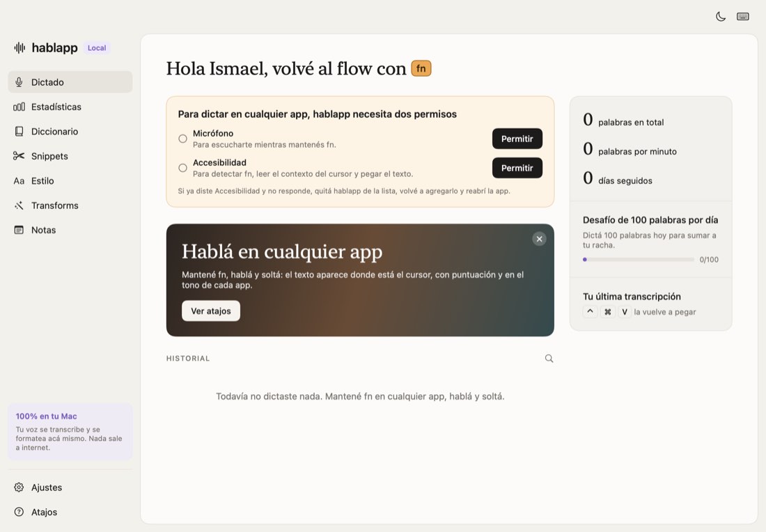Screen dimensions: 766x532
Task: Click the Control caret key icon
Action: pos(590,312)
